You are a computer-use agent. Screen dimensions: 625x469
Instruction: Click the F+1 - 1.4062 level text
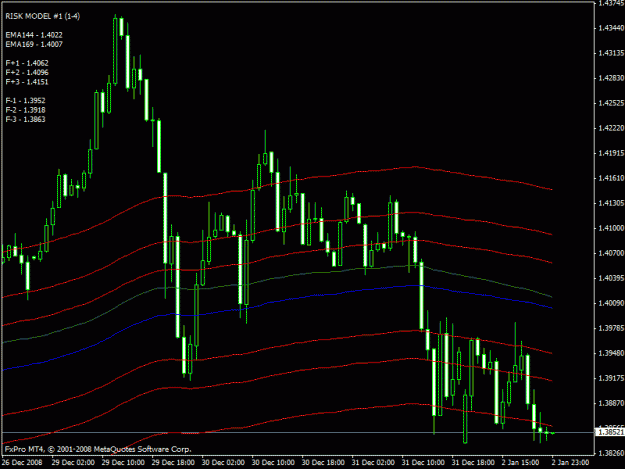click(27, 63)
